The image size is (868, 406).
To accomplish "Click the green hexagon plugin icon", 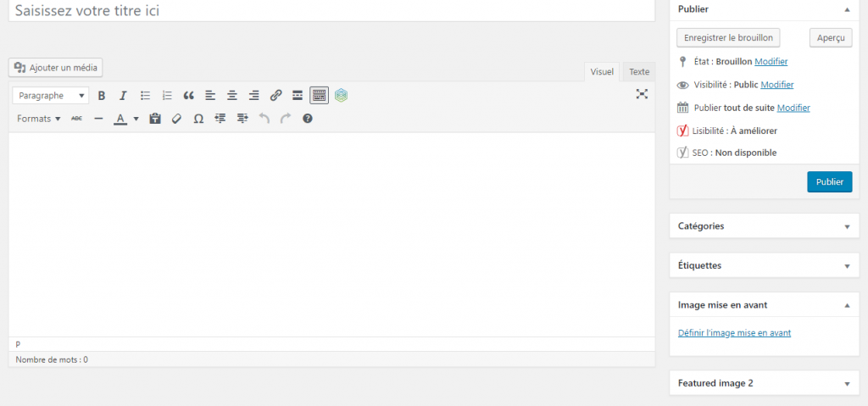I will coord(341,96).
